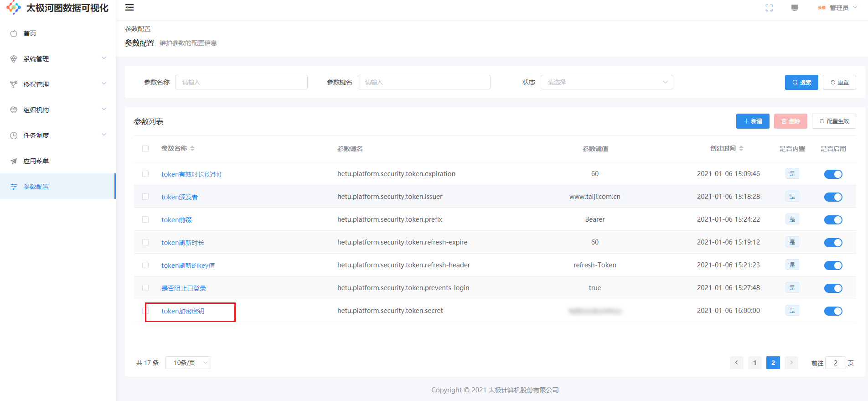Viewport: 868px width, 401px height.
Task: Open the monitor screen icon
Action: (795, 8)
